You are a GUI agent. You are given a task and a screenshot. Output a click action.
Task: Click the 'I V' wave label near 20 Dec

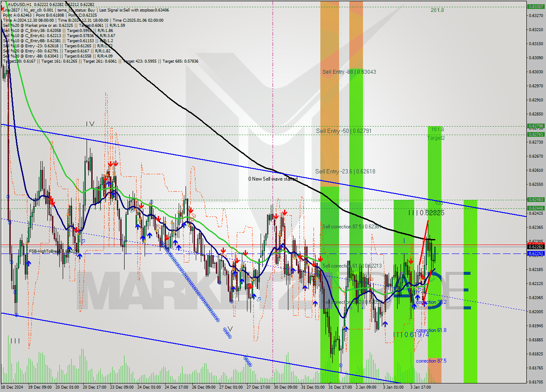90,124
